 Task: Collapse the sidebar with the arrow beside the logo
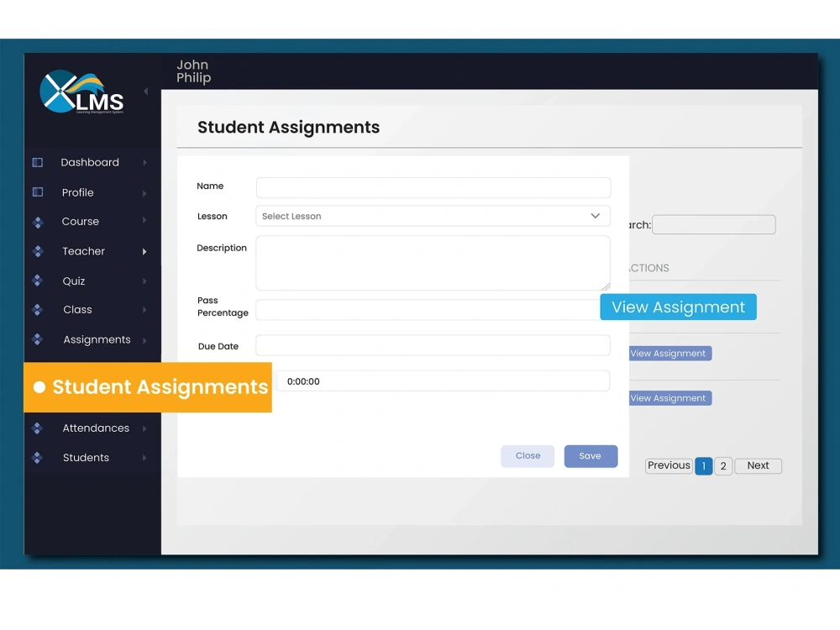click(145, 92)
